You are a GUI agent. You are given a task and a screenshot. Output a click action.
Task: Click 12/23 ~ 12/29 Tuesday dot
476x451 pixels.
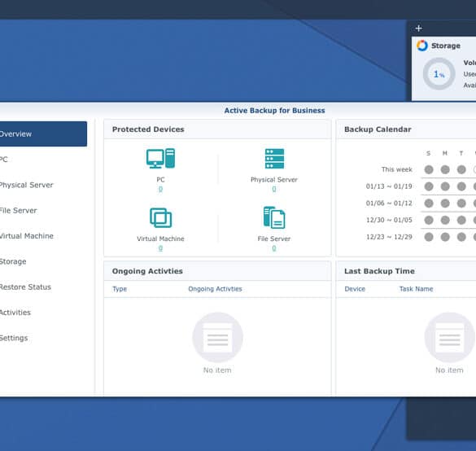tap(461, 237)
